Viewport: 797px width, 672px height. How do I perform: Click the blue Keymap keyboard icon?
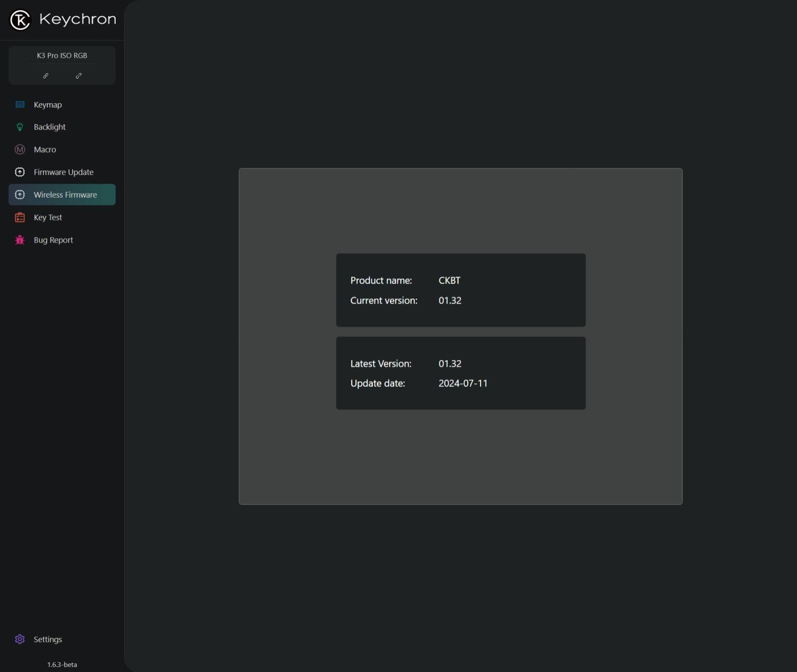tap(20, 105)
